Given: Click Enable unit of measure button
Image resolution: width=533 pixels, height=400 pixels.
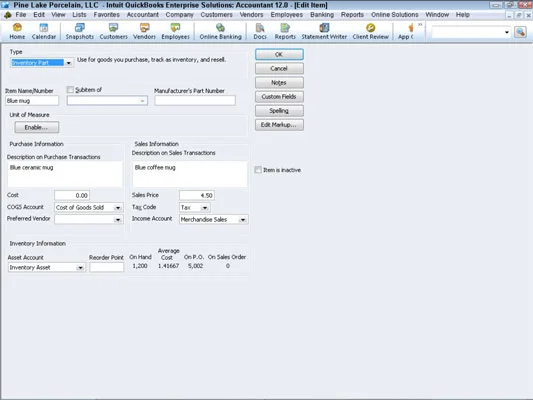Looking at the screenshot, I should click(37, 127).
